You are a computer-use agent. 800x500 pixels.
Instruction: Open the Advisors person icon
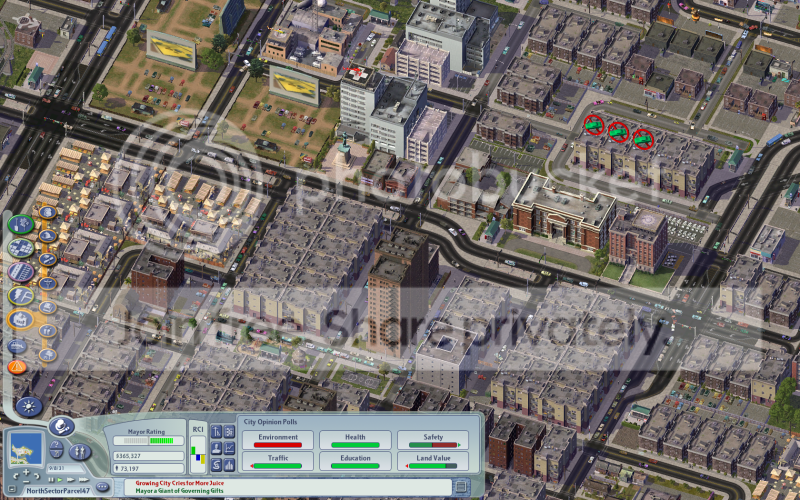click(x=216, y=448)
